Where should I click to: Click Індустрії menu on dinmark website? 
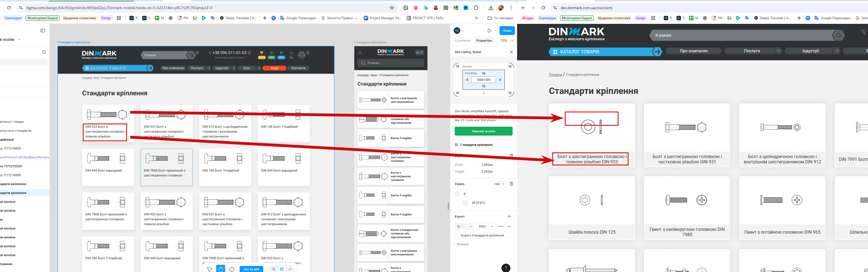coord(810,51)
